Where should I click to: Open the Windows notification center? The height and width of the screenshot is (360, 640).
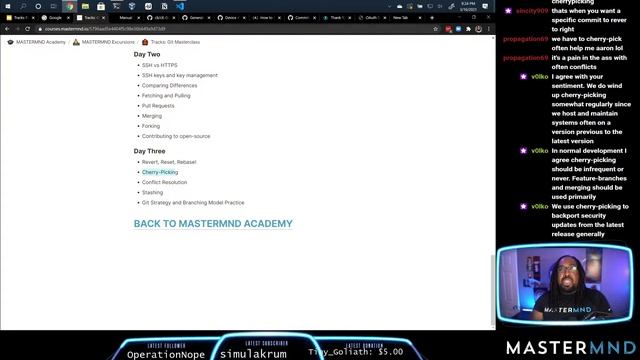[485, 6]
